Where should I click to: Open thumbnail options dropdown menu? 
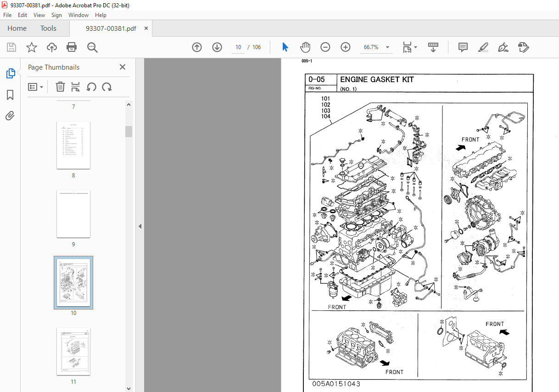[x=35, y=87]
